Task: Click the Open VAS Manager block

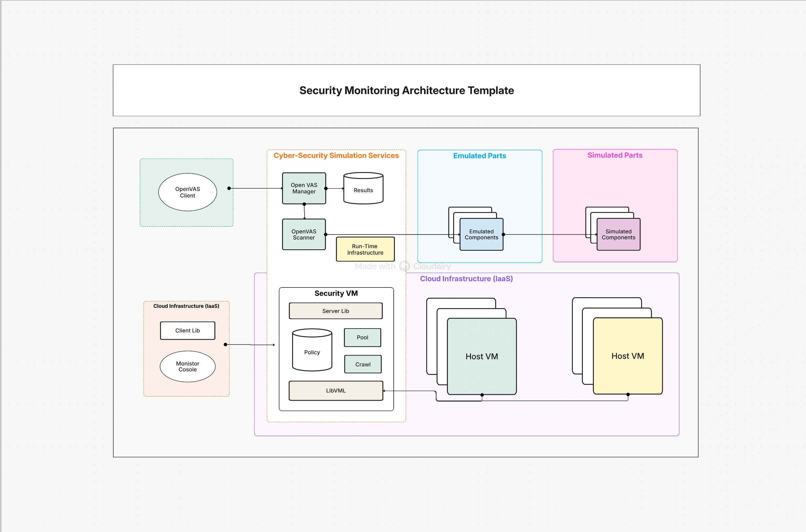Action: pyautogui.click(x=303, y=188)
